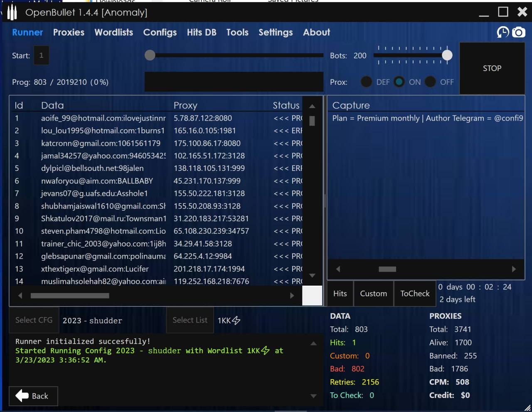Click the Bots slider handle

pos(447,55)
